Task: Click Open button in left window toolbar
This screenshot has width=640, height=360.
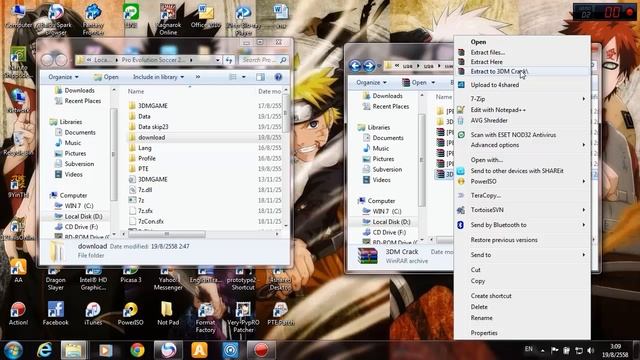Action: 106,77
